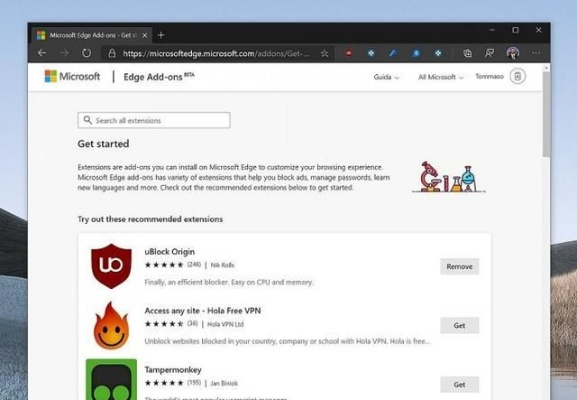Expand the Guida dropdown menu
The image size is (577, 400).
click(x=386, y=77)
